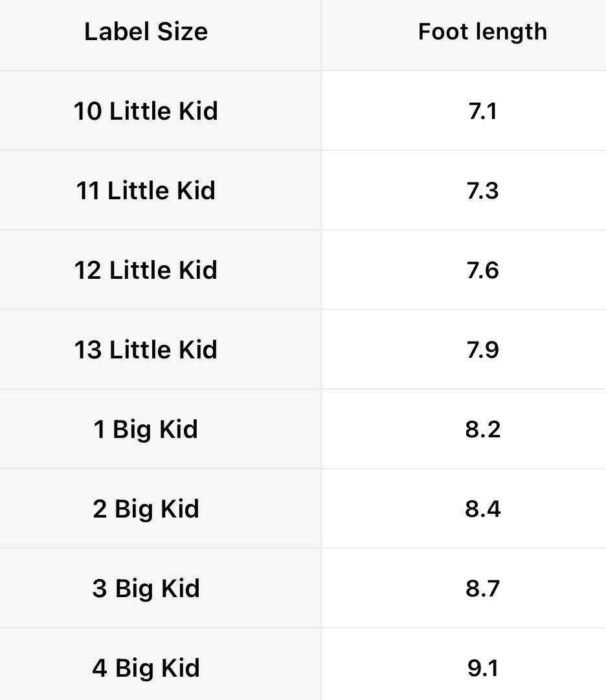
Task: Select the 7.9 foot length value
Action: (x=482, y=350)
